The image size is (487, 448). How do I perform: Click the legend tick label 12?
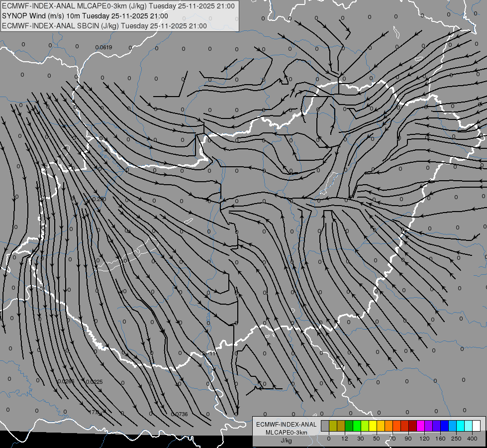coord(345,439)
